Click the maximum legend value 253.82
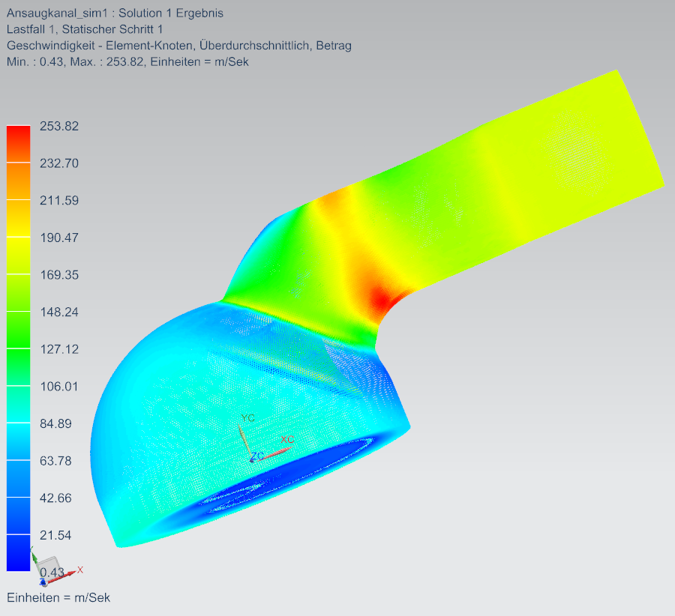Screen dimensions: 675x616 coord(58,126)
